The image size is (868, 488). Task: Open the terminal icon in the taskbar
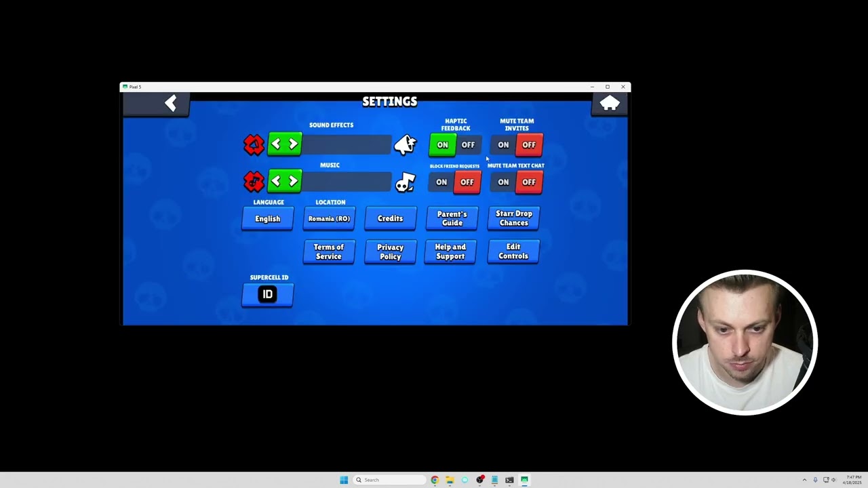click(509, 480)
